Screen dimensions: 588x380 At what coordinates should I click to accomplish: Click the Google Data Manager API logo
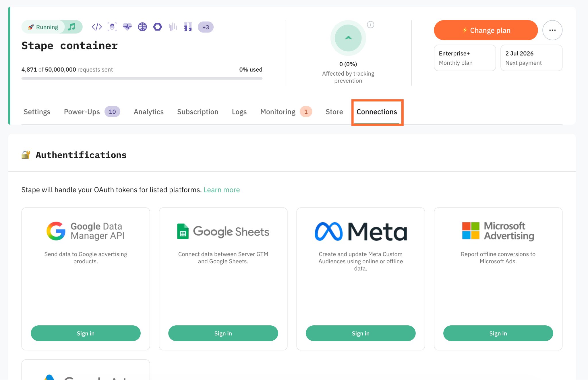point(86,231)
